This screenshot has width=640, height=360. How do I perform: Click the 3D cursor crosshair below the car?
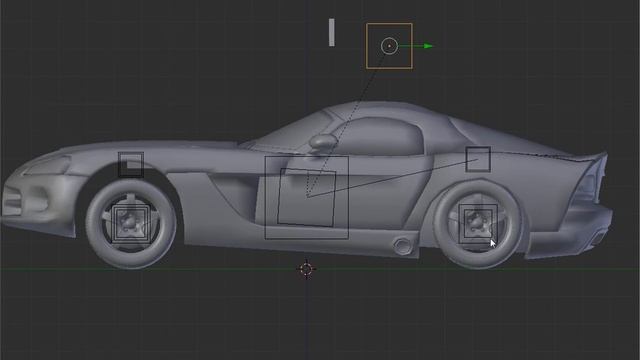306,269
